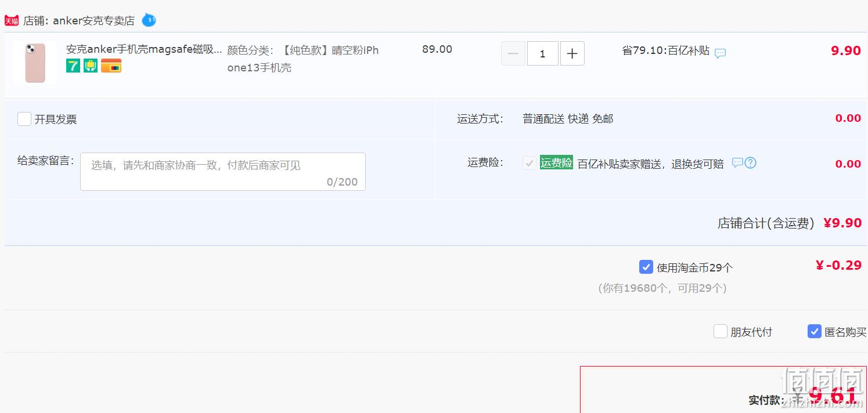Check the 开具发票 checkbox

(24, 119)
